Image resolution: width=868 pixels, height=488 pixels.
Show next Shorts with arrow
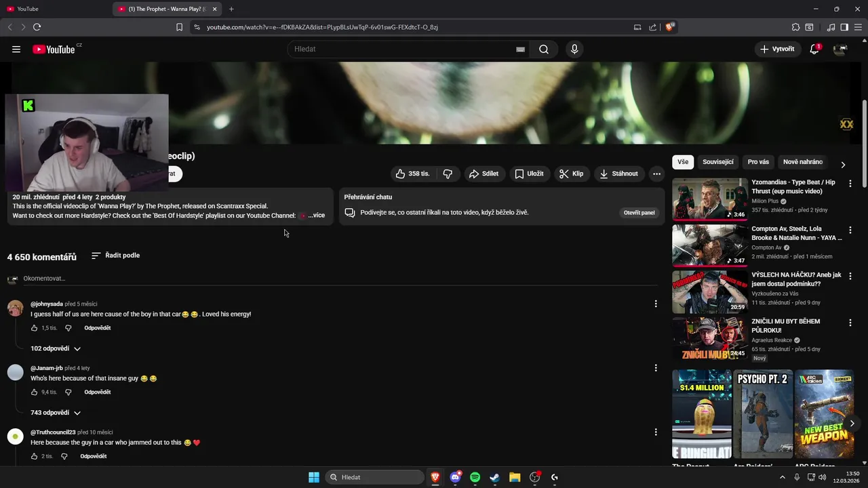coord(852,424)
